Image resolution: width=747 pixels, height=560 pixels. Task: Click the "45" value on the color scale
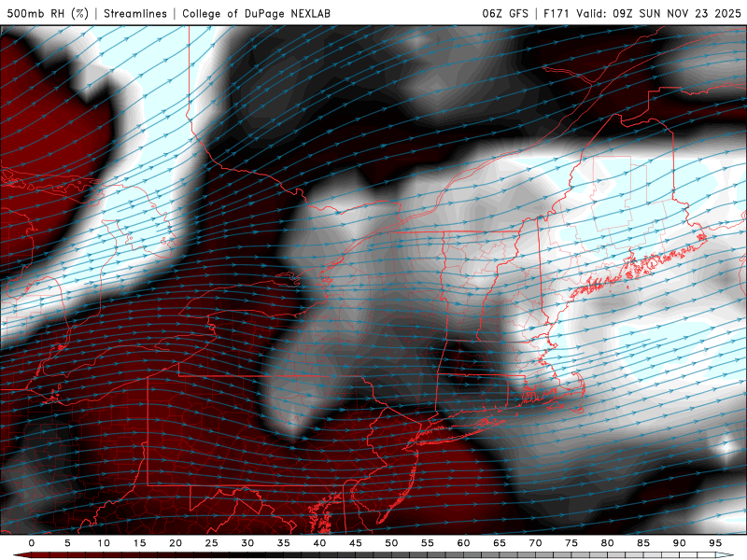point(356,543)
